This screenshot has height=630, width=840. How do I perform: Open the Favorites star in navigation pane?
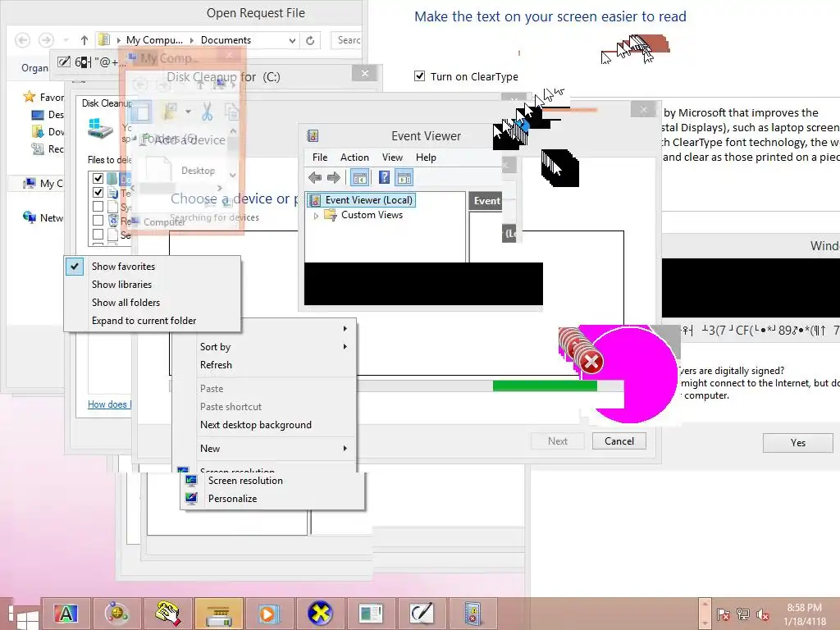coord(29,97)
